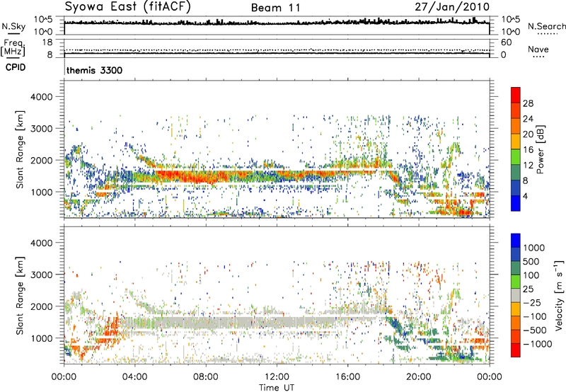Click the dotted Nave trace in frequency panel
Screen dimensions: 566x392
(x=277, y=50)
